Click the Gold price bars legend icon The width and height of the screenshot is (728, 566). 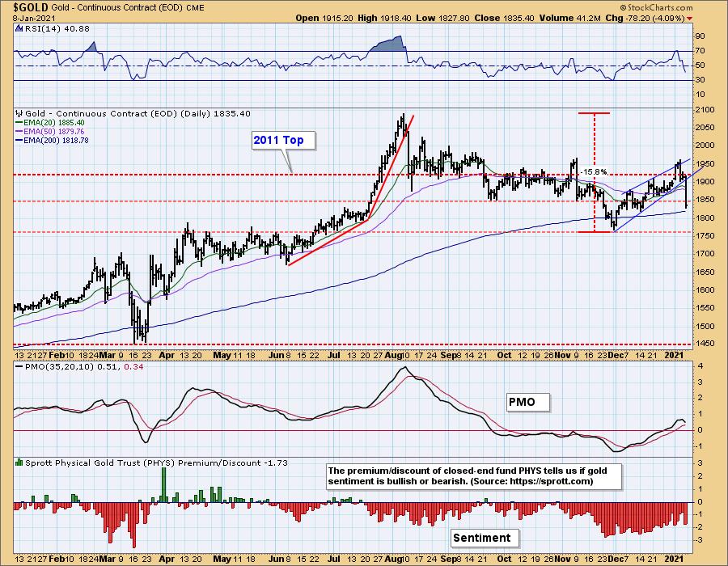(x=19, y=114)
